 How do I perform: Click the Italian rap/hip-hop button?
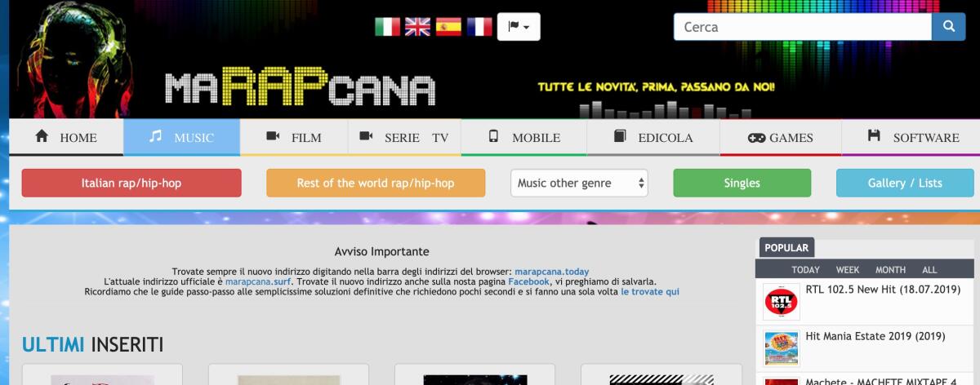131,183
